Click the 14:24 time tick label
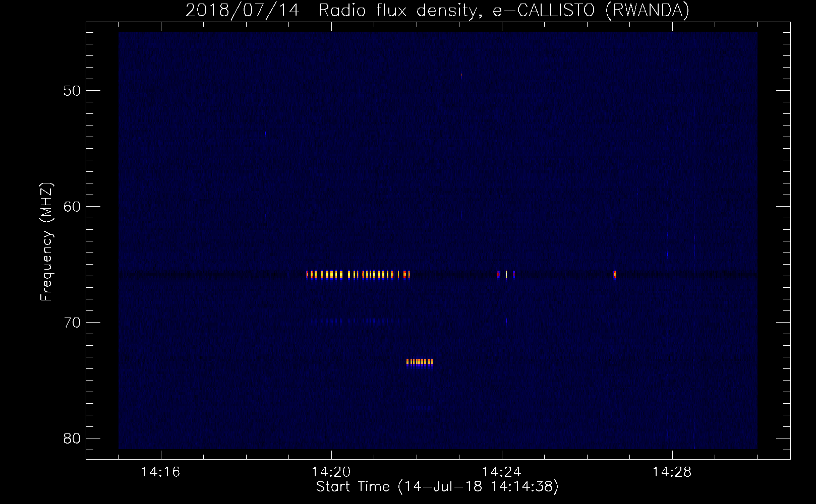Viewport: 816px width, 504px height. pos(502,472)
